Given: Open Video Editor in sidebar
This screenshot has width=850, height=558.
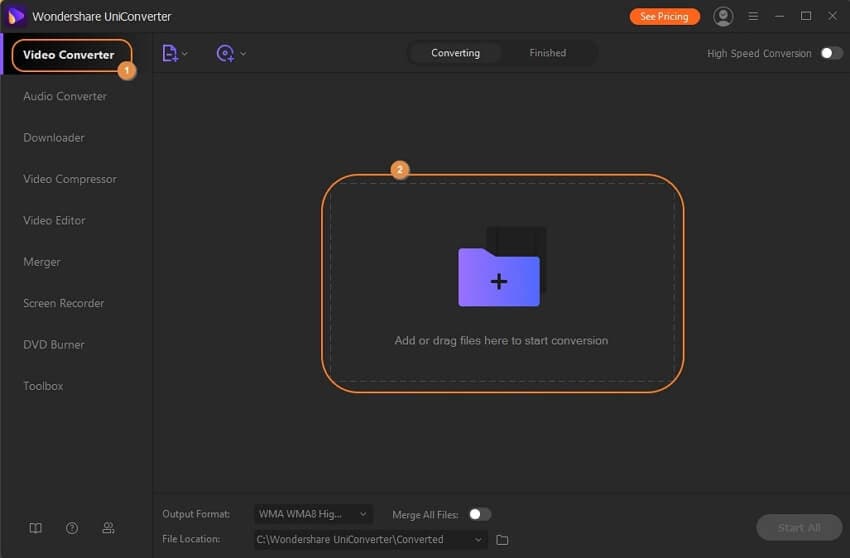Looking at the screenshot, I should (54, 221).
